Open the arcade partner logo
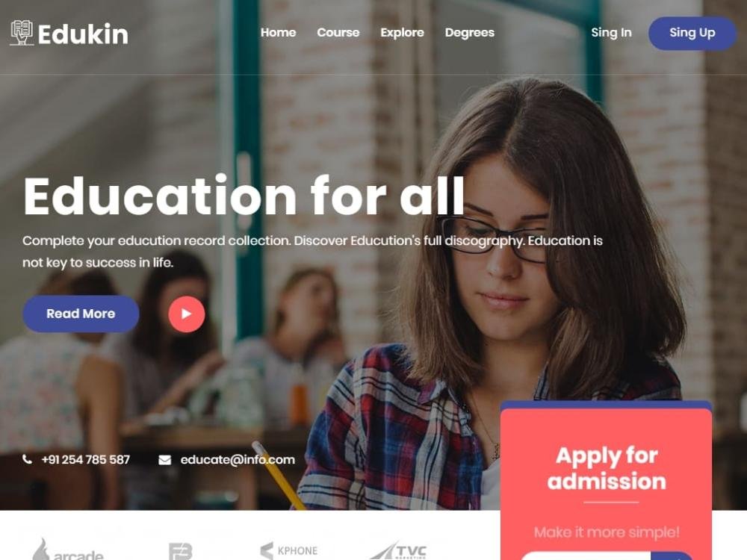This screenshot has height=560, width=747. [x=68, y=549]
